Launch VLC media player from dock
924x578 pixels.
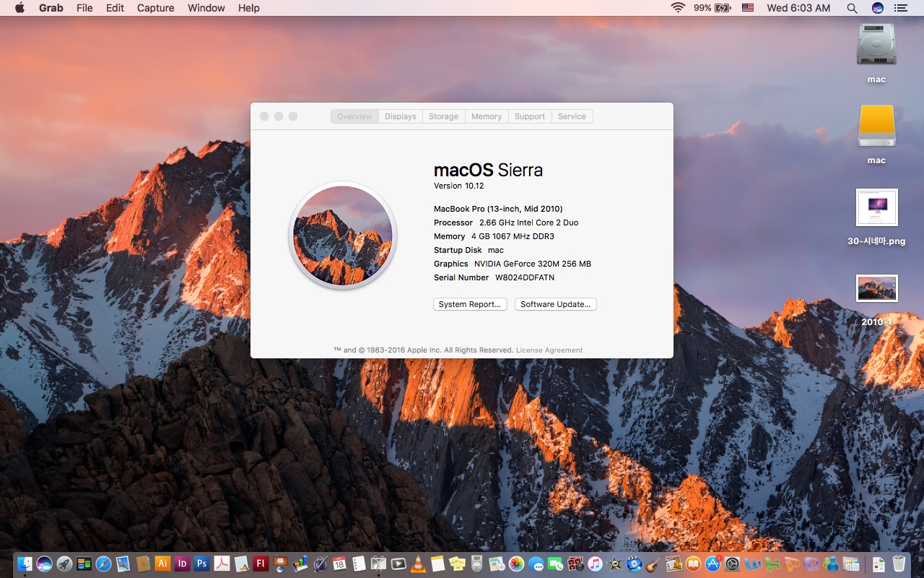418,564
